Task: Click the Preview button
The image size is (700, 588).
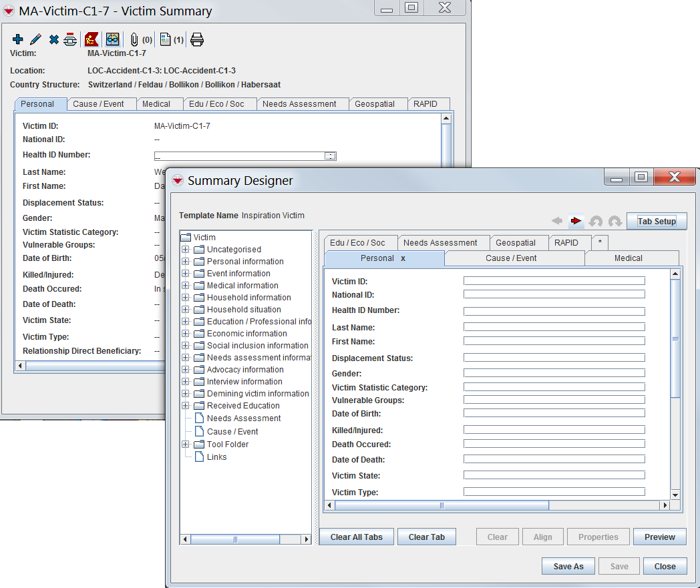Action: (659, 537)
